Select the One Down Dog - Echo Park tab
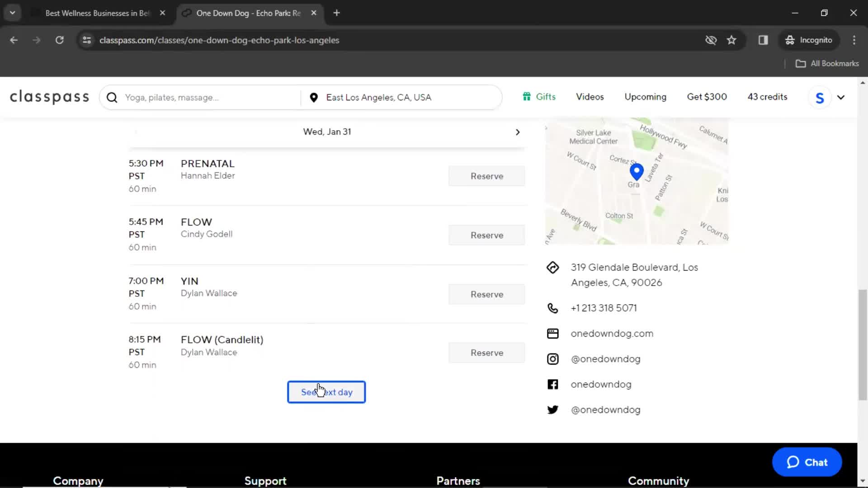 (248, 13)
